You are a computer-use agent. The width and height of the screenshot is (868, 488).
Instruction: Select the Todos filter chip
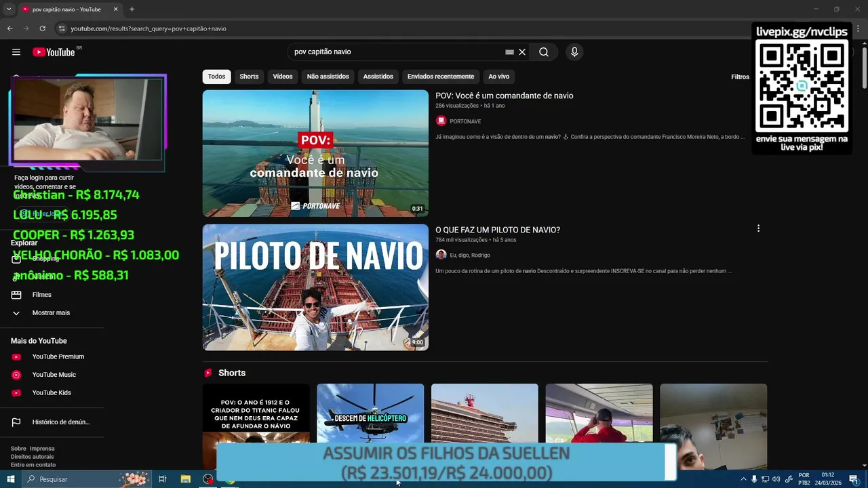(x=216, y=77)
